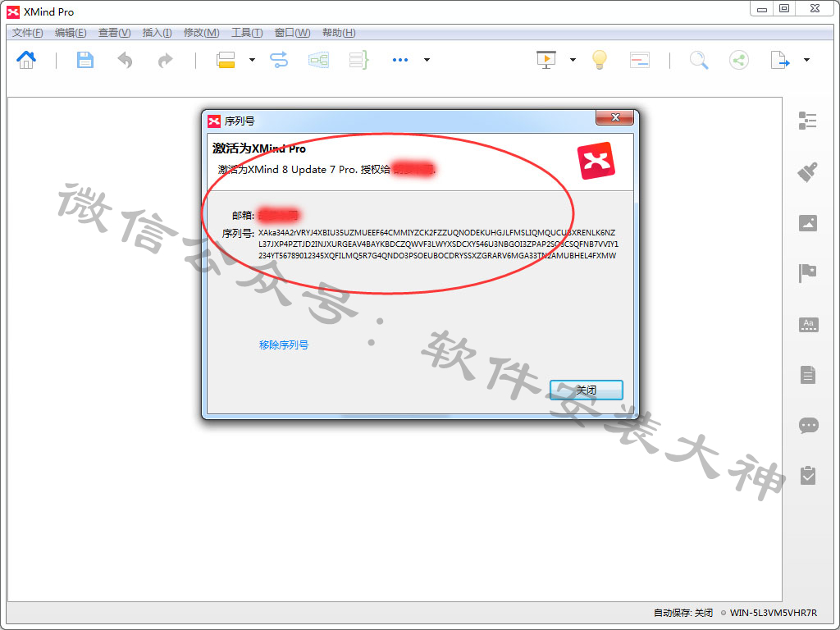Open the format brush panel
Viewport: 840px width, 630px height.
click(807, 172)
